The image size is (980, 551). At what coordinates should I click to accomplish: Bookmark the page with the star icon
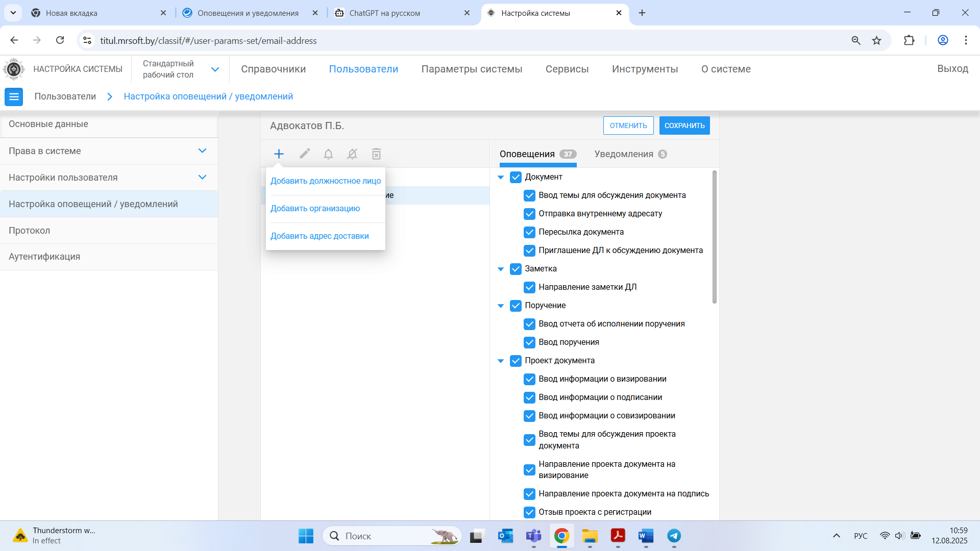876,41
